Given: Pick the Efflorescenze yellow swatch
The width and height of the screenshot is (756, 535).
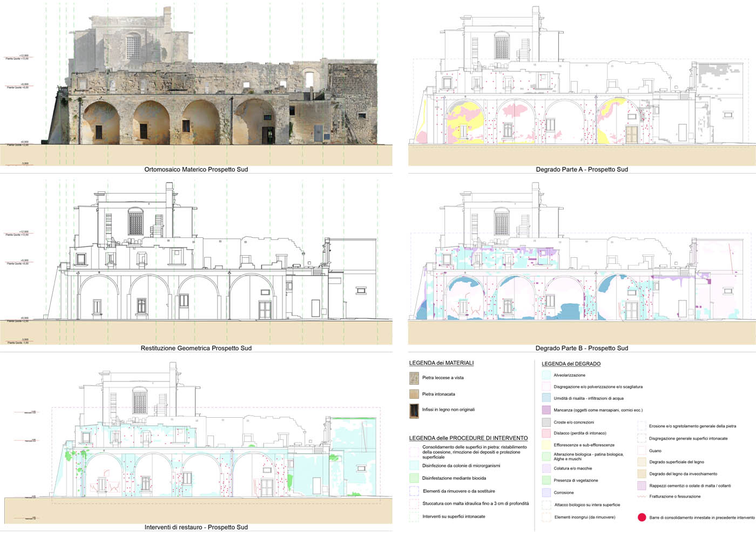Looking at the screenshot, I should [x=546, y=445].
